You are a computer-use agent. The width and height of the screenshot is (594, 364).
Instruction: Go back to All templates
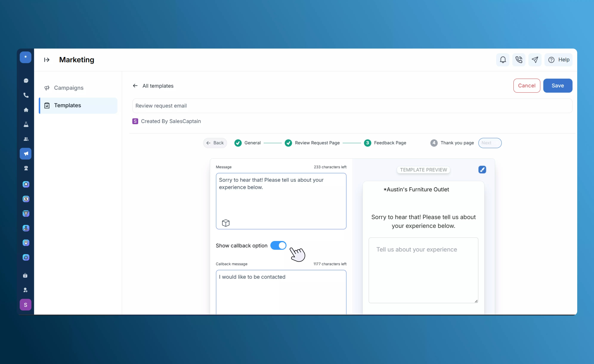coord(153,86)
